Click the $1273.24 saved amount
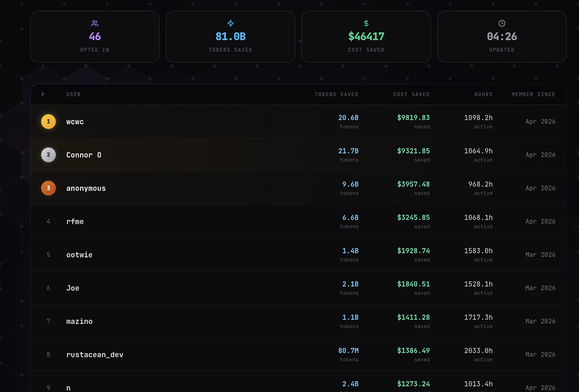 tap(414, 384)
